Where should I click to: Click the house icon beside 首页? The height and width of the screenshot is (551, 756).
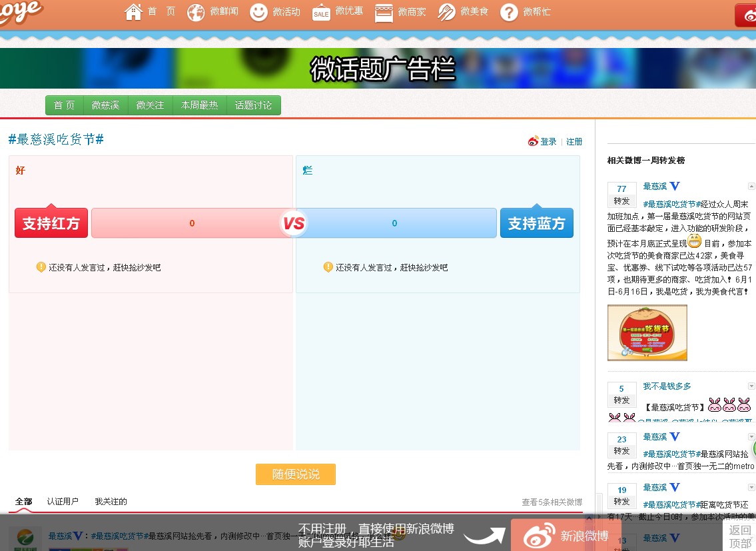coord(134,11)
